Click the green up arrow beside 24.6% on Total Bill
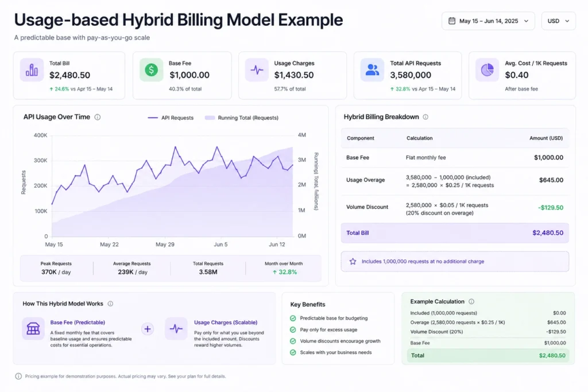 coord(51,89)
